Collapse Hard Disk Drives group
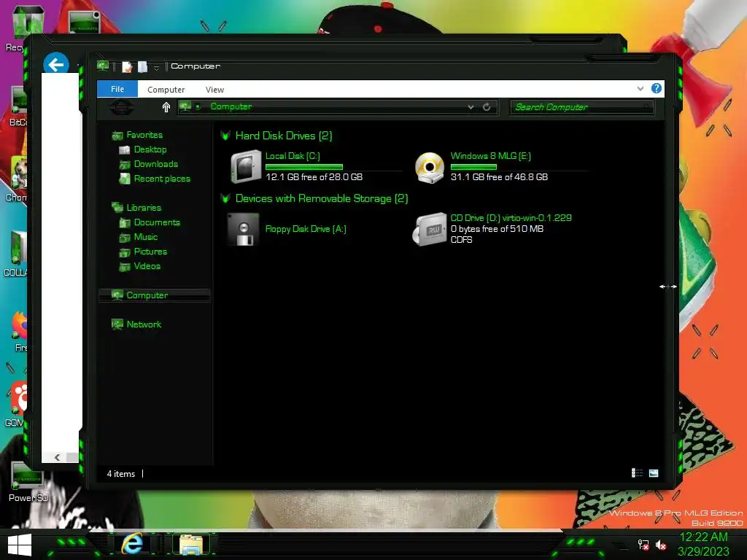This screenshot has width=747, height=560. coord(226,136)
